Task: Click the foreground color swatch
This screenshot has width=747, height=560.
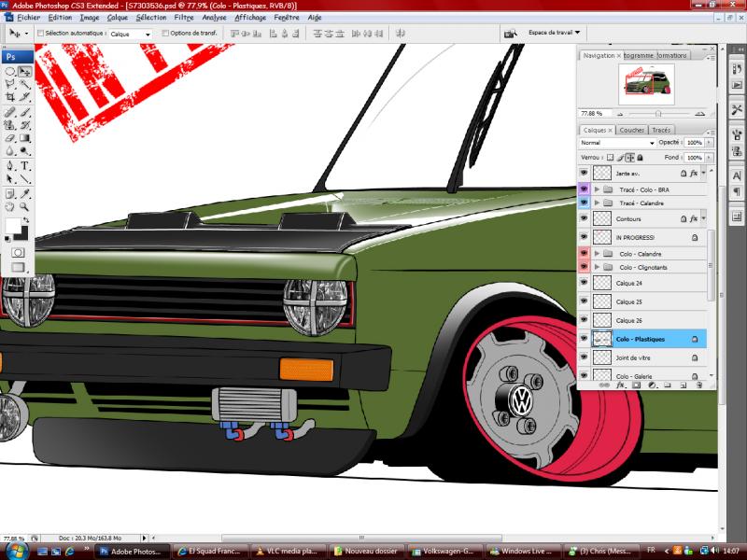Action: click(x=13, y=226)
